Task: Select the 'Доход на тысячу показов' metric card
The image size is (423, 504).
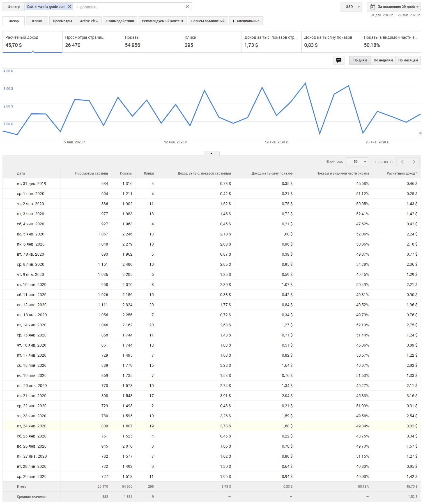Action: (331, 42)
